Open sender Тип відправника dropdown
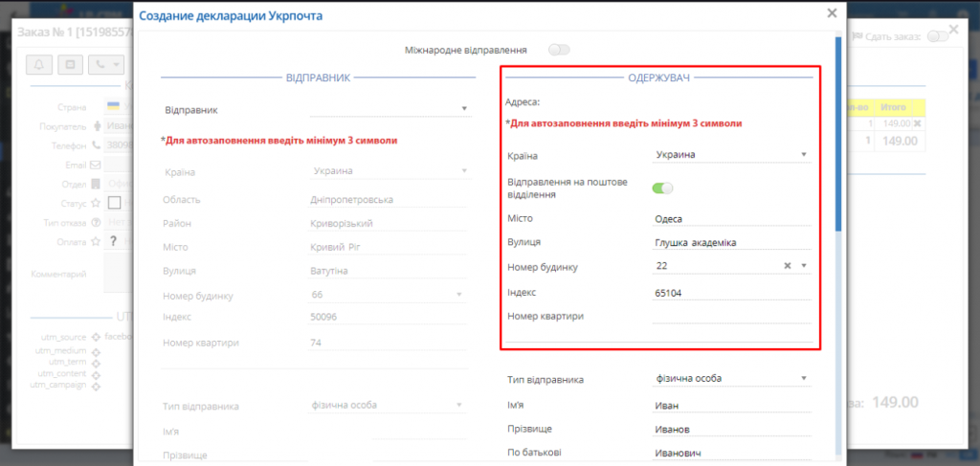Image resolution: width=980 pixels, height=466 pixels. tap(389, 405)
